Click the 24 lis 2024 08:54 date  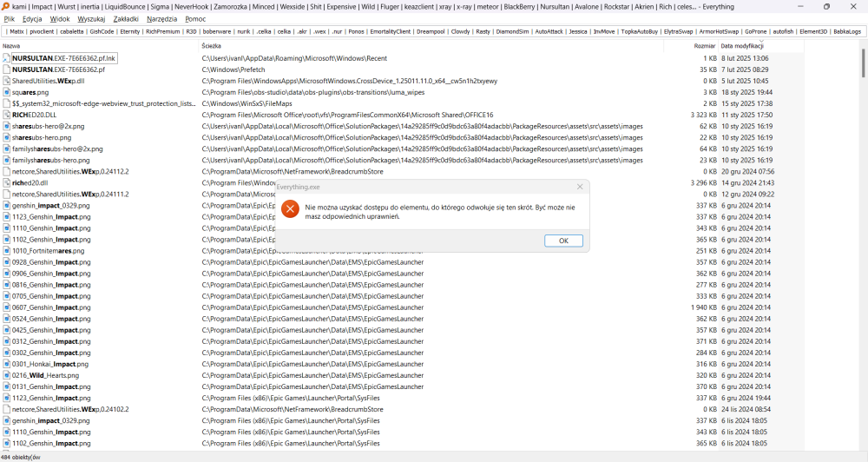coord(747,409)
